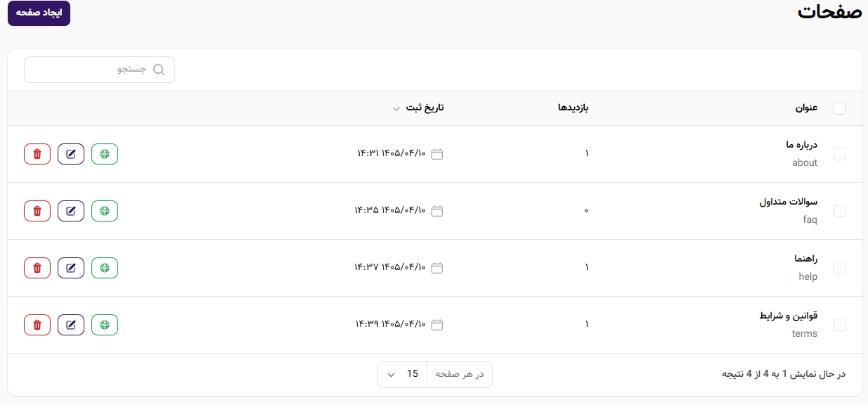
Task: Click the 'ایجاد صفحه' create page button
Action: point(39,13)
